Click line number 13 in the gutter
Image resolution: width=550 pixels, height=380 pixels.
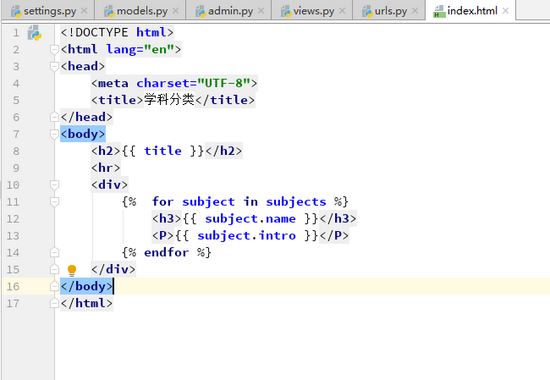[13, 236]
